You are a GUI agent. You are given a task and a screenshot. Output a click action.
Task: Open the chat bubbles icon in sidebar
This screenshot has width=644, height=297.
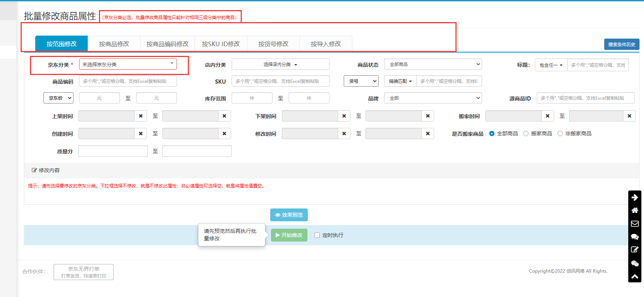point(635,237)
